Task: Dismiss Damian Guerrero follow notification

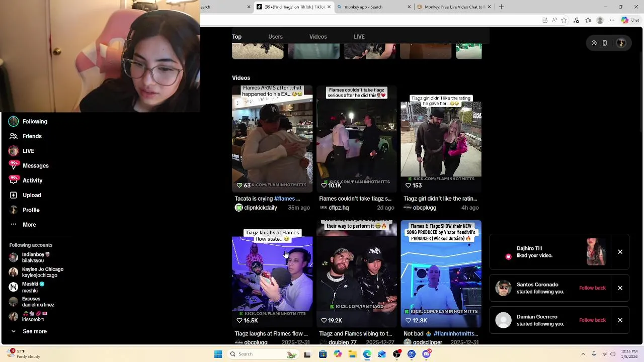Action: click(x=620, y=320)
